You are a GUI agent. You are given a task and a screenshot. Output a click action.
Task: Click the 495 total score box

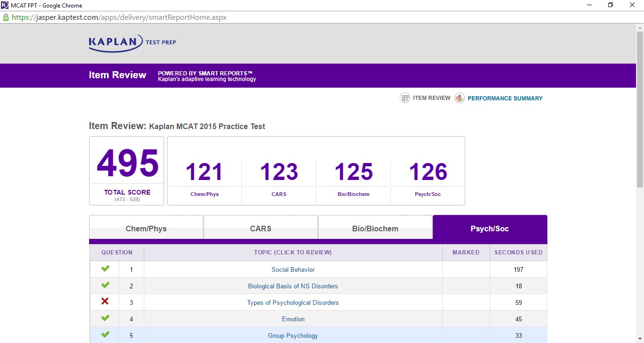pyautogui.click(x=127, y=171)
